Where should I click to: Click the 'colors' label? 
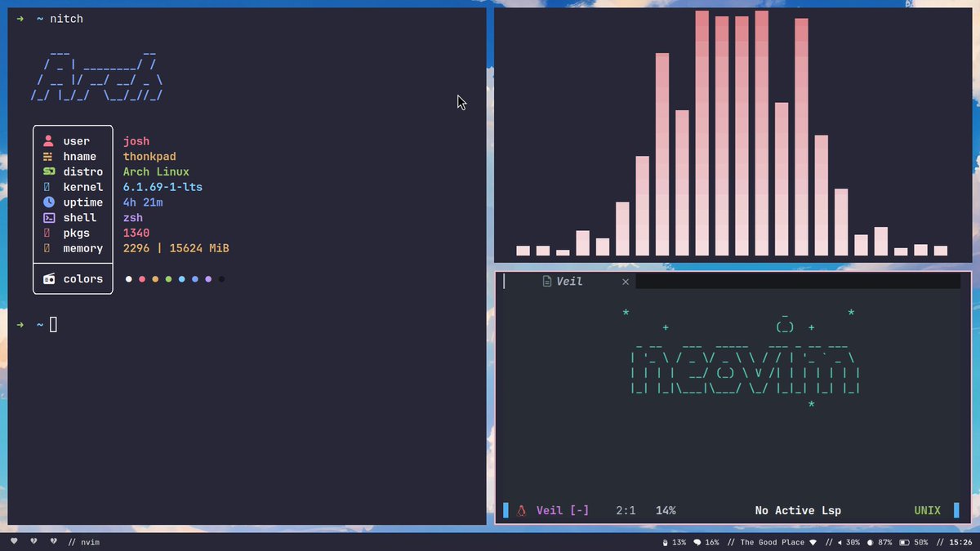[x=83, y=279]
